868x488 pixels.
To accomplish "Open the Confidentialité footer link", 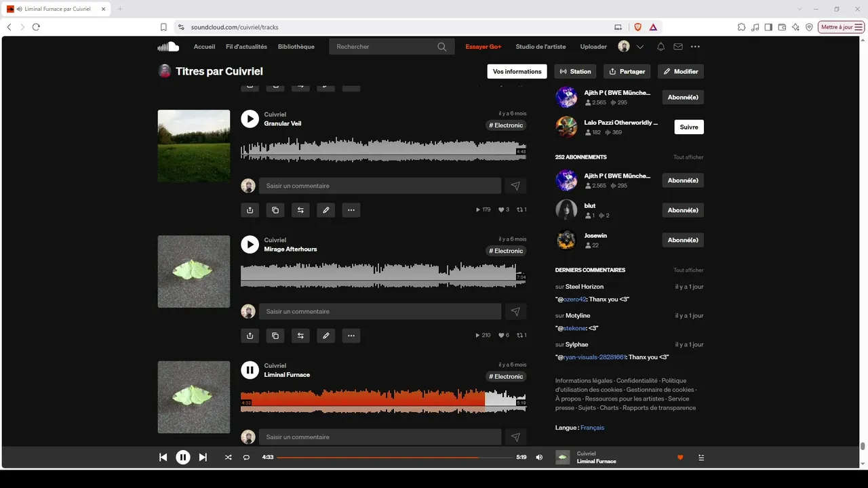I will click(637, 381).
